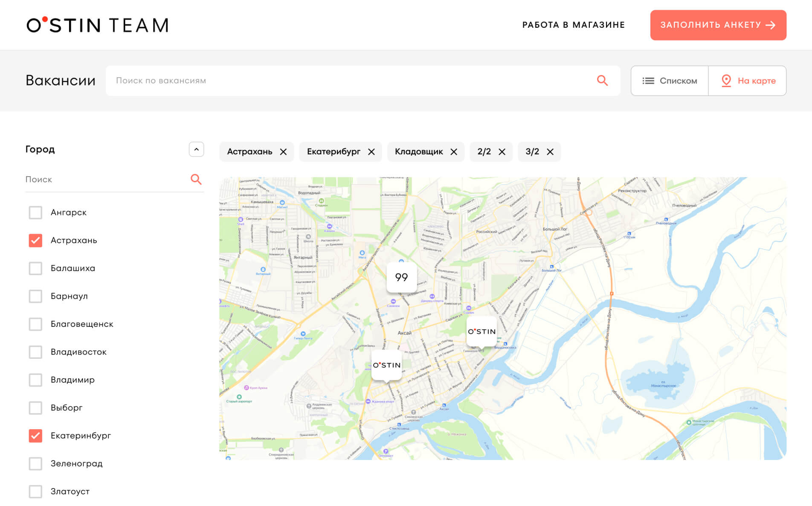Select the На карте map view
Screen dimensions: 812x506
point(748,81)
